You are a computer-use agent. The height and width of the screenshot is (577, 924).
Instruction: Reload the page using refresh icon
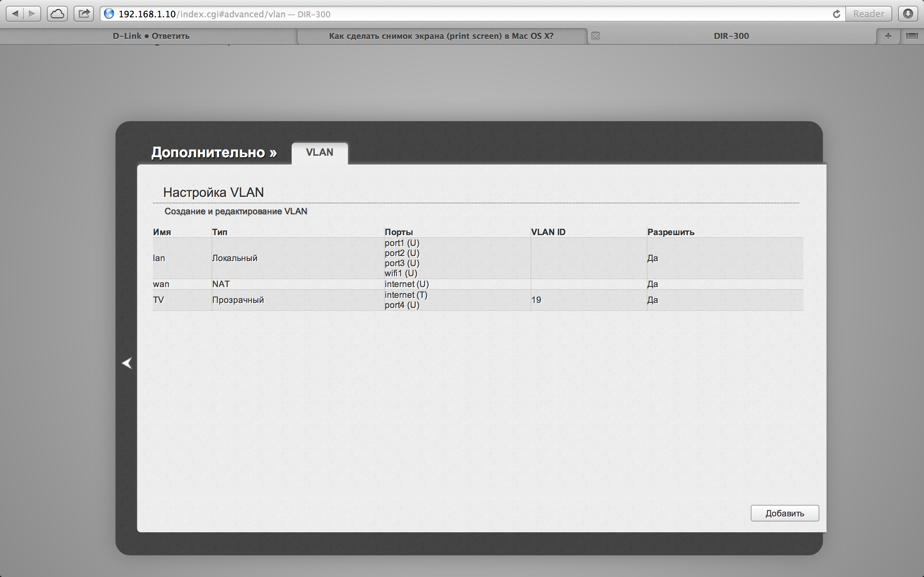[836, 14]
